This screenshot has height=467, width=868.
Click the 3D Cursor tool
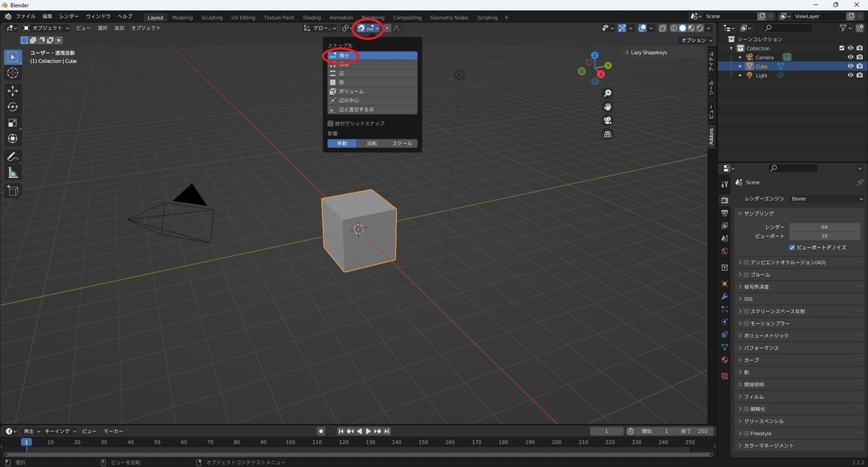(x=12, y=73)
